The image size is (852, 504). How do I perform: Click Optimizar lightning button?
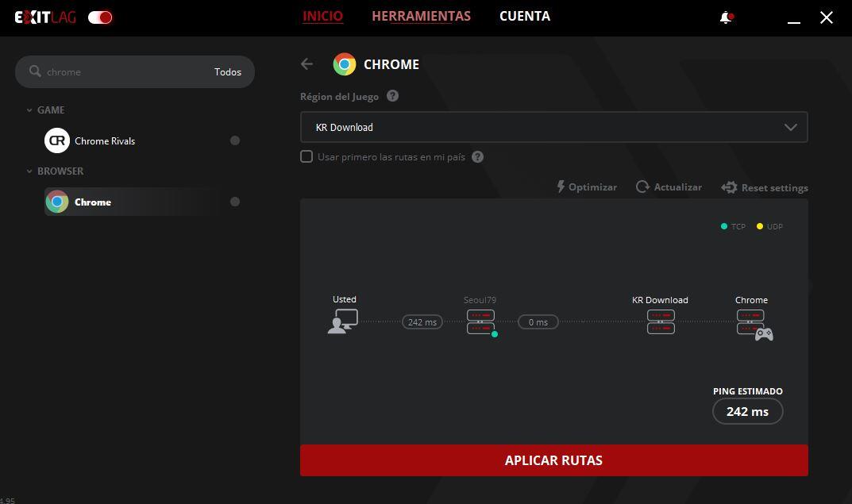click(587, 187)
